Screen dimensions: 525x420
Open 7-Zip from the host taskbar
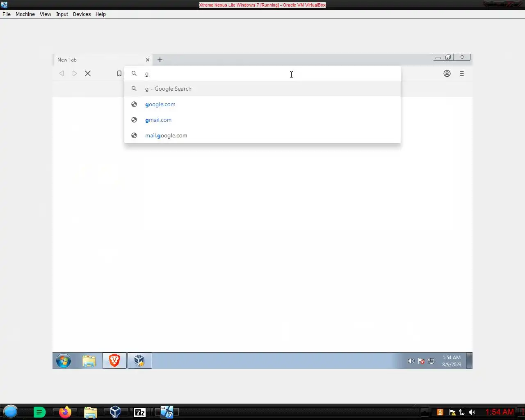point(140,412)
